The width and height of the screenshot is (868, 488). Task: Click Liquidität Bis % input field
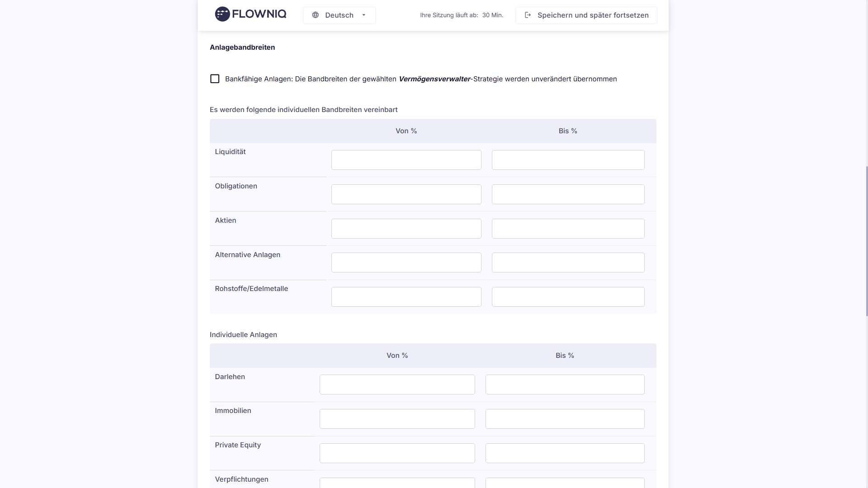pos(568,160)
